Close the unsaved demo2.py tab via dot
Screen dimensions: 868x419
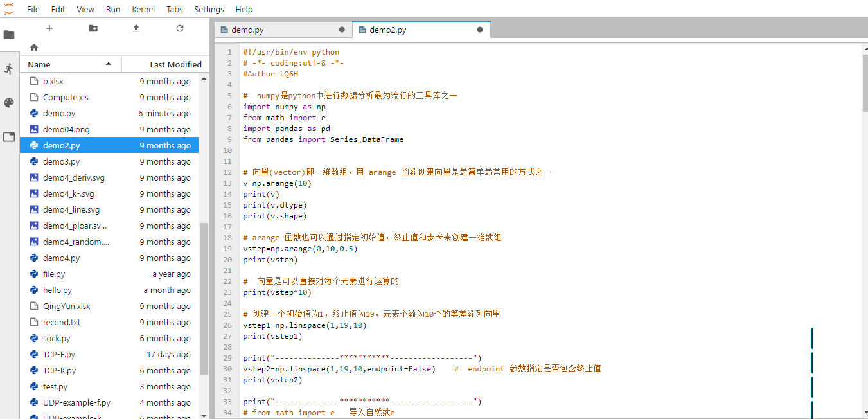[x=480, y=30]
